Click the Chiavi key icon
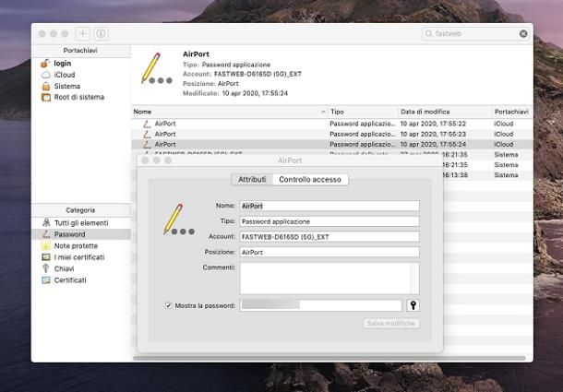Viewport: 563px width, 392px height. [x=45, y=268]
